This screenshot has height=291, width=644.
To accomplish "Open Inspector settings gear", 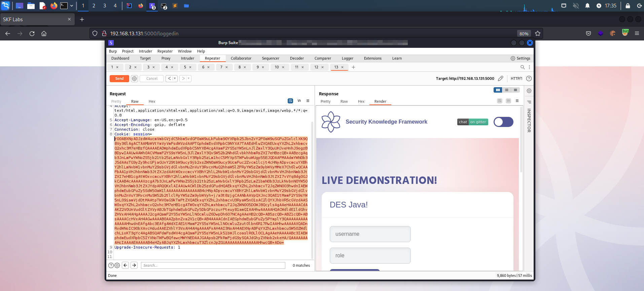I will pos(529,91).
